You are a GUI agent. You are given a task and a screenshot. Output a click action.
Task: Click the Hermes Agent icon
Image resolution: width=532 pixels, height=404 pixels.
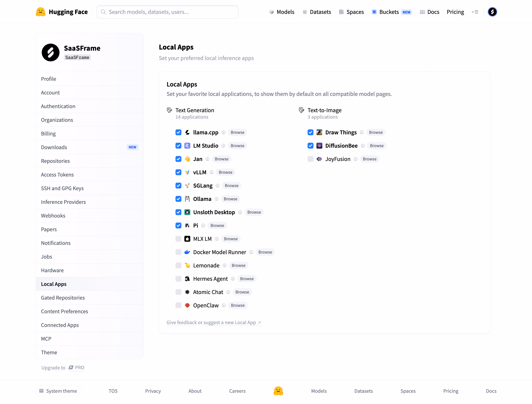(187, 279)
